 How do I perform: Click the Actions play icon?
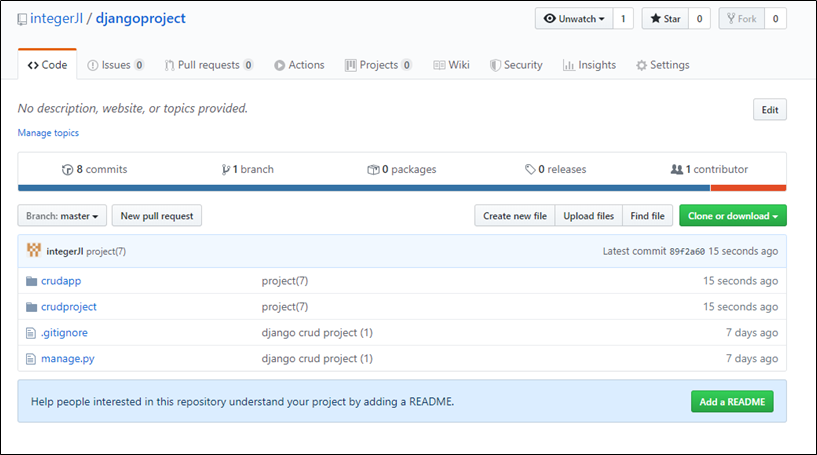[279, 65]
